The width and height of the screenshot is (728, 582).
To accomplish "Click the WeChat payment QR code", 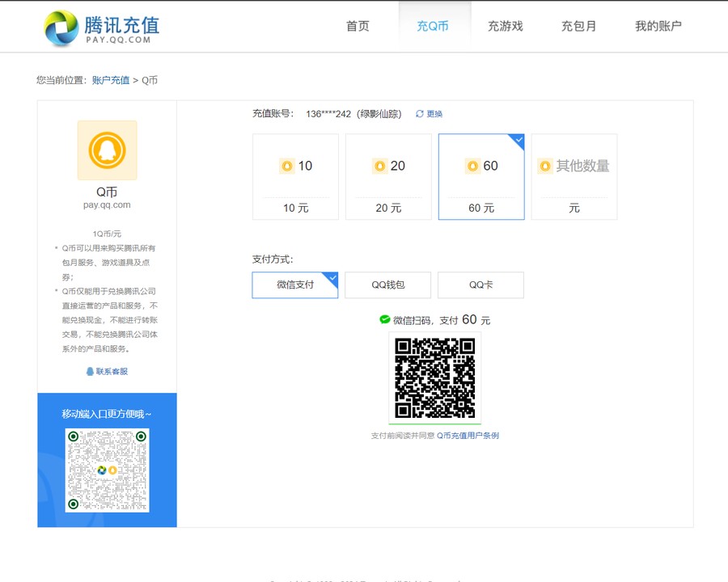I will pyautogui.click(x=434, y=377).
